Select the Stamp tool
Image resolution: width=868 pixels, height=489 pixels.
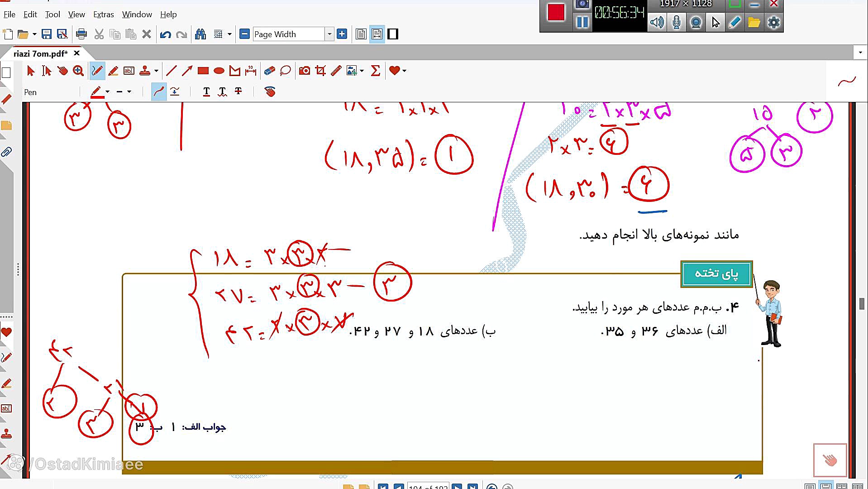[x=145, y=71]
